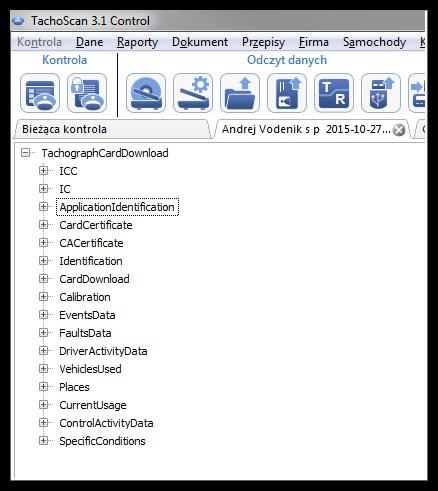Select the Calibration label
The height and width of the screenshot is (491, 438).
click(x=85, y=297)
